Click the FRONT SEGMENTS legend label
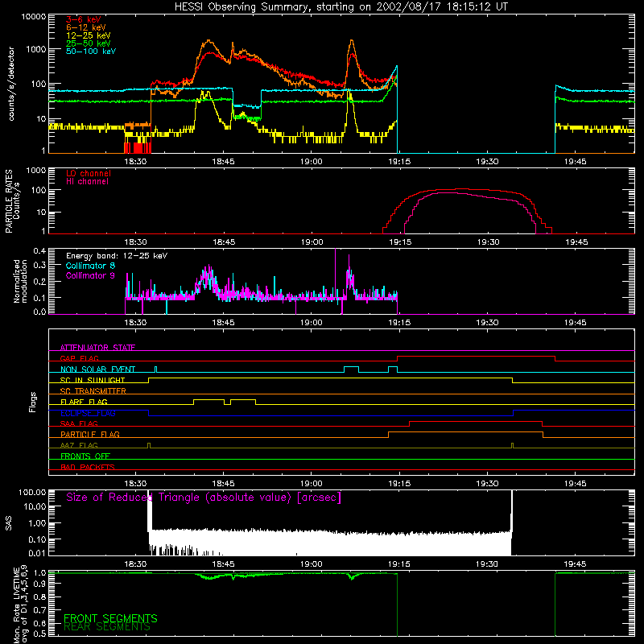 [x=110, y=618]
